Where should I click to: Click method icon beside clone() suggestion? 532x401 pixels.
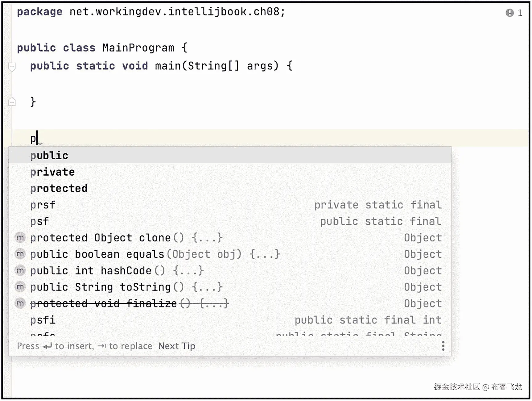(x=20, y=237)
